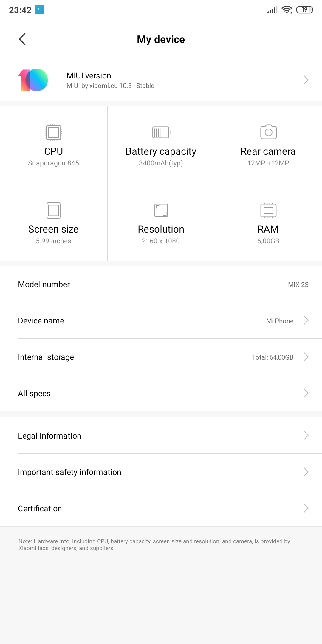Tap the Resolution icon
This screenshot has width=322, height=644.
[161, 210]
